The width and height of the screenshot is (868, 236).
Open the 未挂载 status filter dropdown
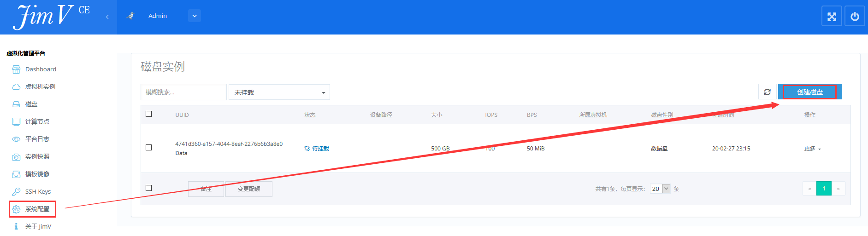(x=279, y=92)
